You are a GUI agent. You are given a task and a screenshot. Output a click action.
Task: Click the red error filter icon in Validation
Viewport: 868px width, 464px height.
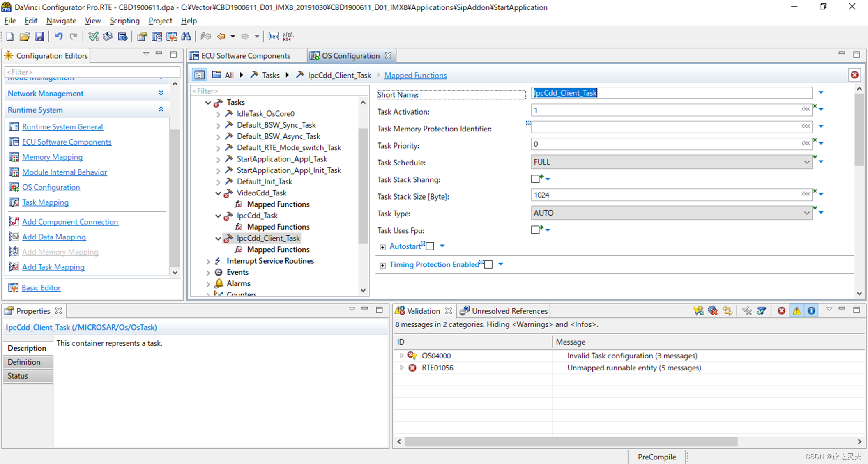click(x=781, y=311)
